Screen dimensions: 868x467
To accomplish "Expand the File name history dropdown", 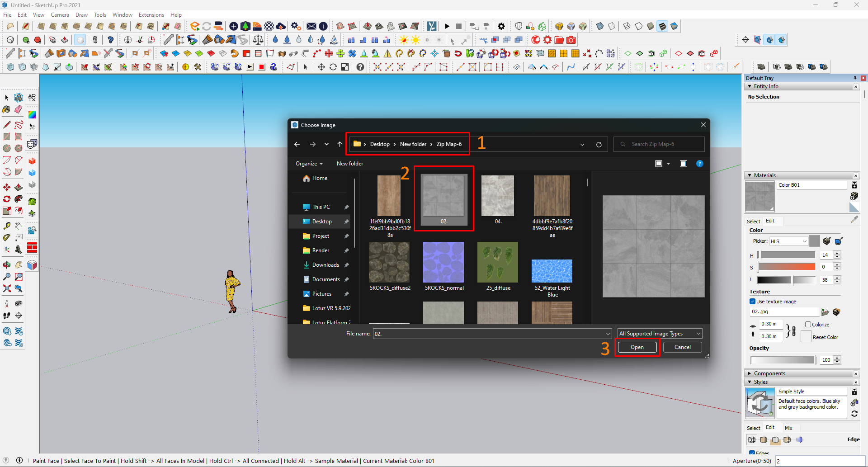I will pyautogui.click(x=608, y=334).
